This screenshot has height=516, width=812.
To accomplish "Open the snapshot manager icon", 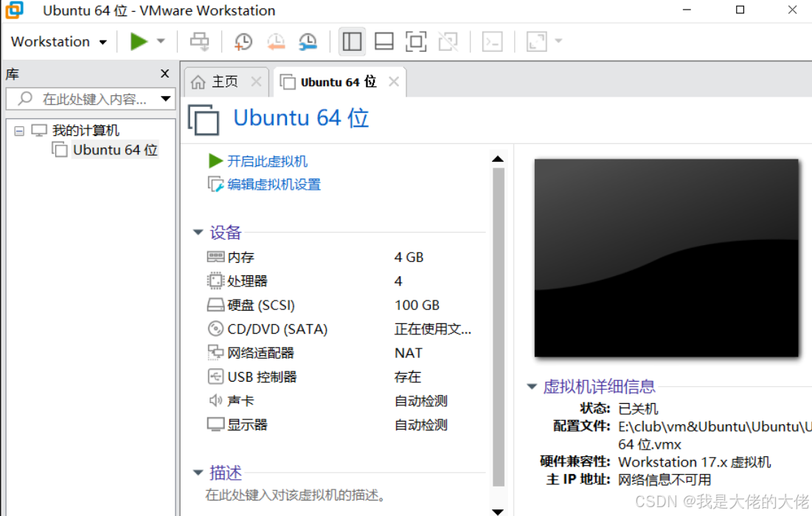I will (x=308, y=41).
